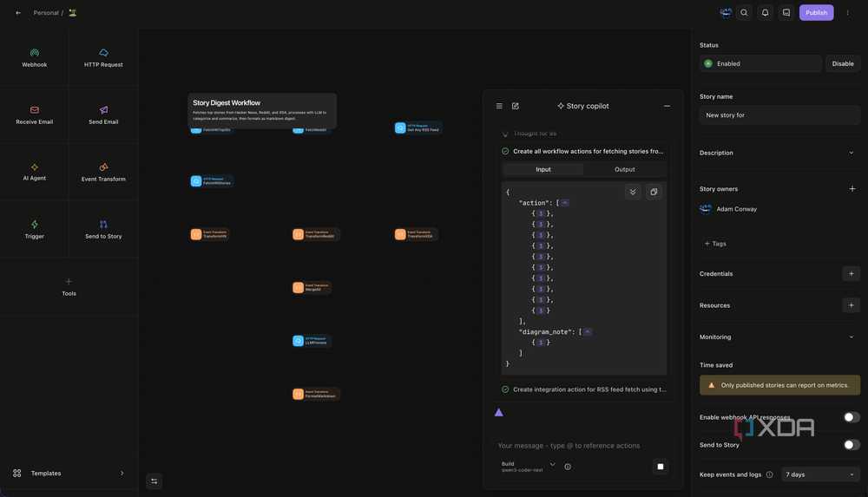Go back with the top-left arrow

coord(18,13)
